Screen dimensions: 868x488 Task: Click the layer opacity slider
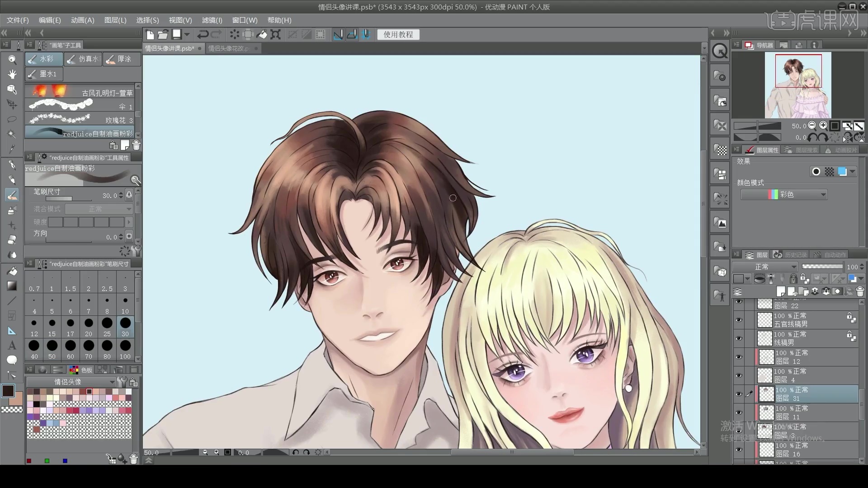[x=822, y=267]
